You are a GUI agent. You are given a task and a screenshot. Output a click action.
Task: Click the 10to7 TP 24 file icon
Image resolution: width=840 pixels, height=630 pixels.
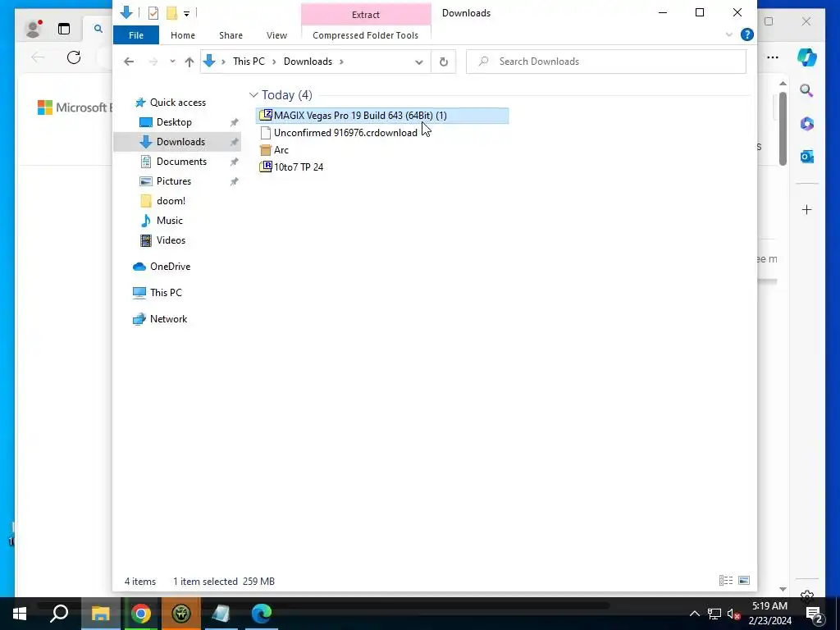(x=265, y=167)
